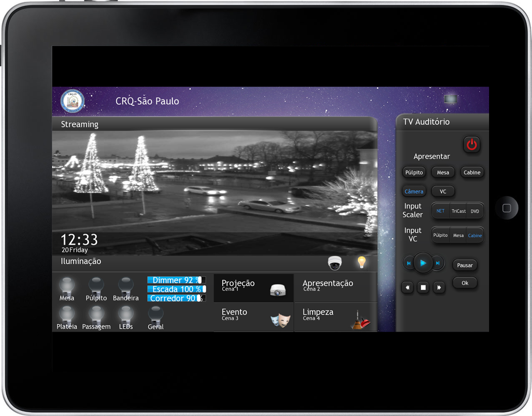Click the VC button under Apresentar

pos(443,192)
